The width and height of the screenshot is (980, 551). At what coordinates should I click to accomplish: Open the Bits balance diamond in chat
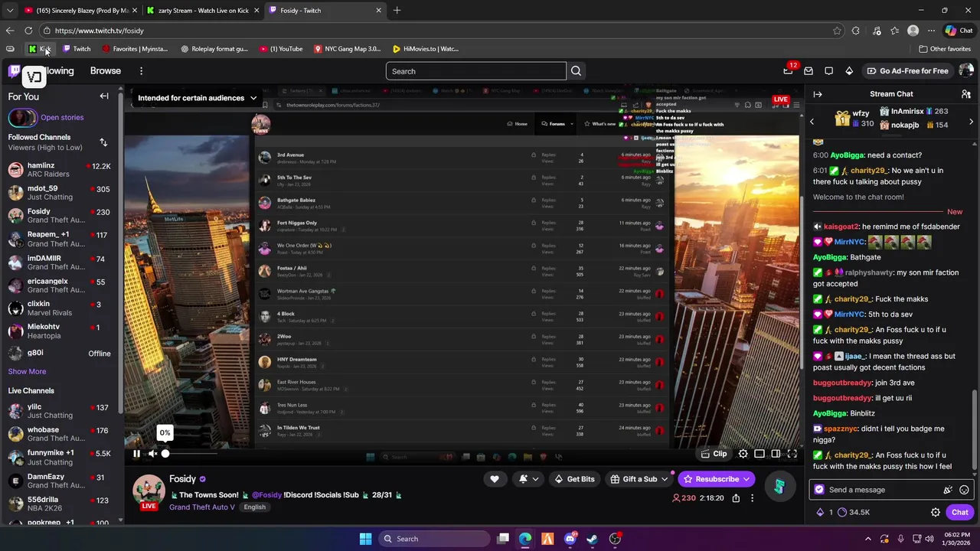pyautogui.click(x=825, y=513)
